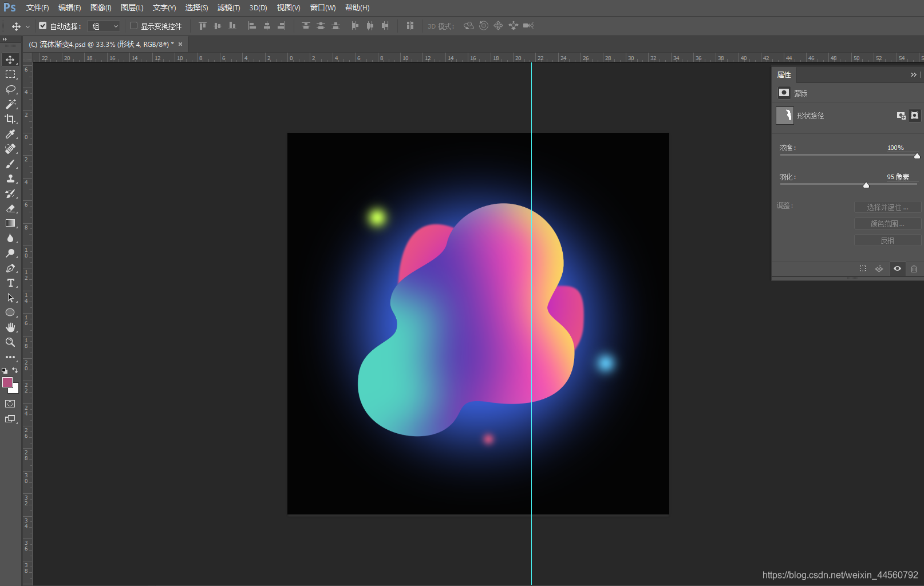Select the Magic Wand tool
This screenshot has width=924, height=586.
pos(10,104)
